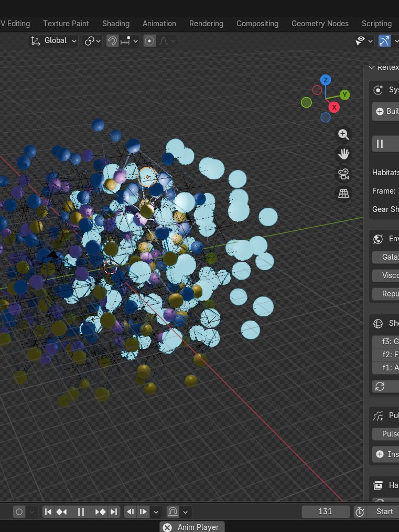This screenshot has height=532, width=399.
Task: Open the proportional editing falloff dropdown
Action: [x=167, y=41]
